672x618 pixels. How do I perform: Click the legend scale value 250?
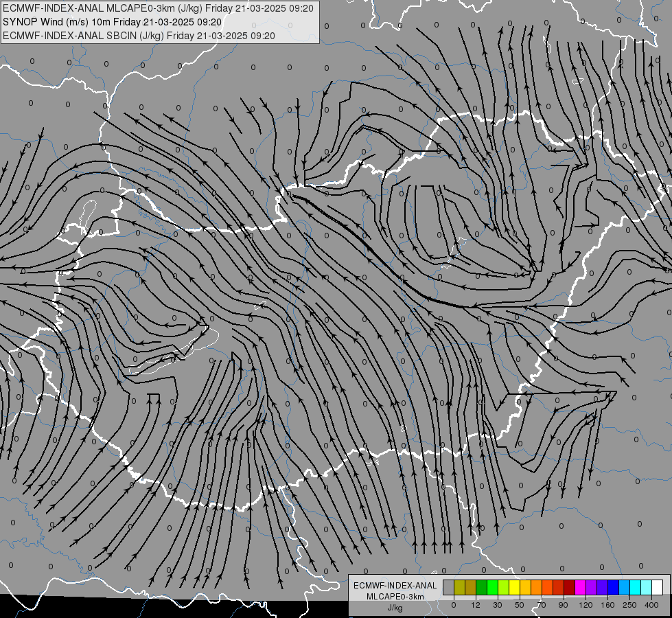[629, 605]
